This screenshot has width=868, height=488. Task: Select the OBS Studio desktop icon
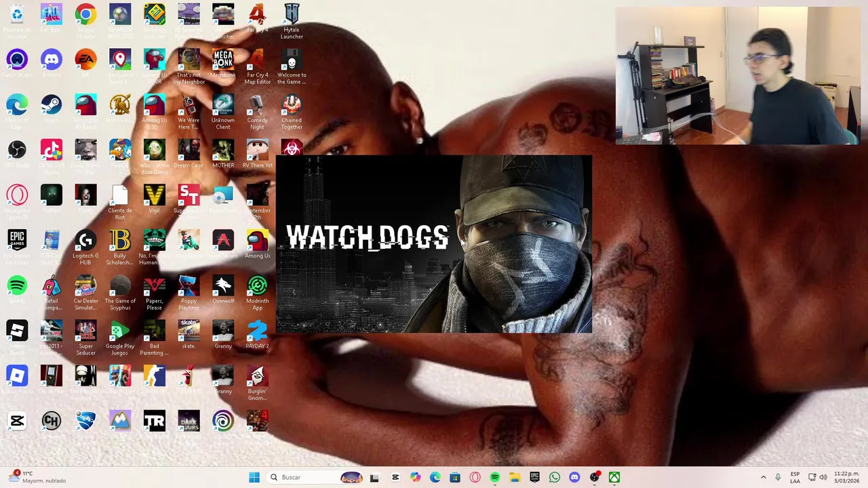click(17, 150)
